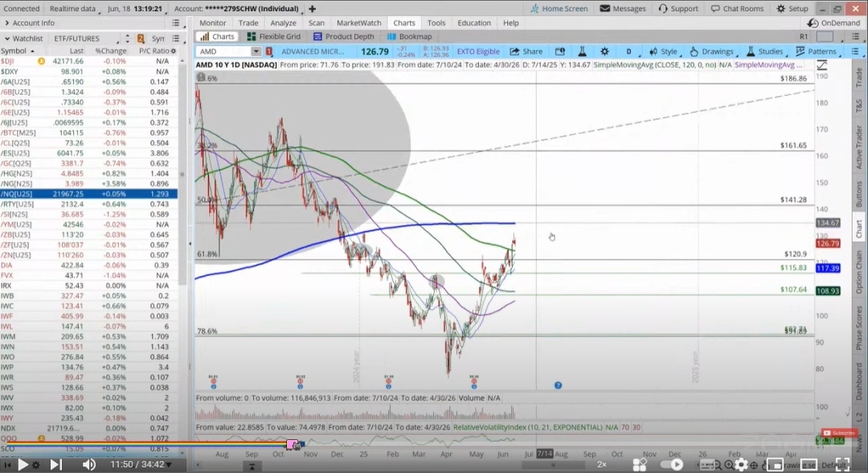Open the ETF/FUTURES watchlist dropdown
The width and height of the screenshot is (868, 473).
[86, 39]
